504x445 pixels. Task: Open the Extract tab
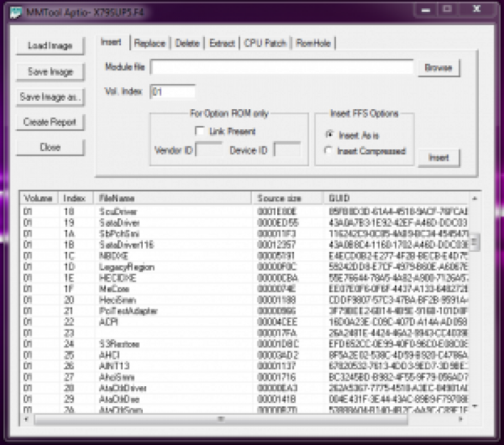coord(222,43)
